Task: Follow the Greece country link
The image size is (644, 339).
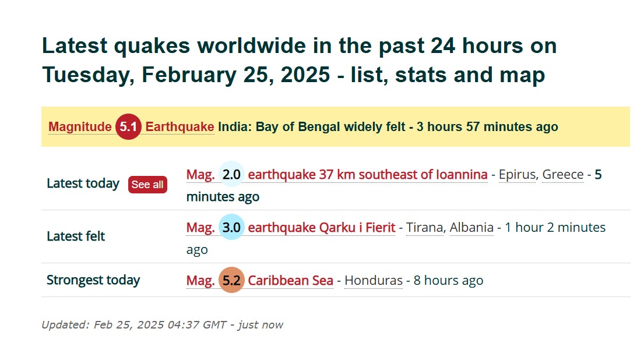Action: pyautogui.click(x=562, y=174)
